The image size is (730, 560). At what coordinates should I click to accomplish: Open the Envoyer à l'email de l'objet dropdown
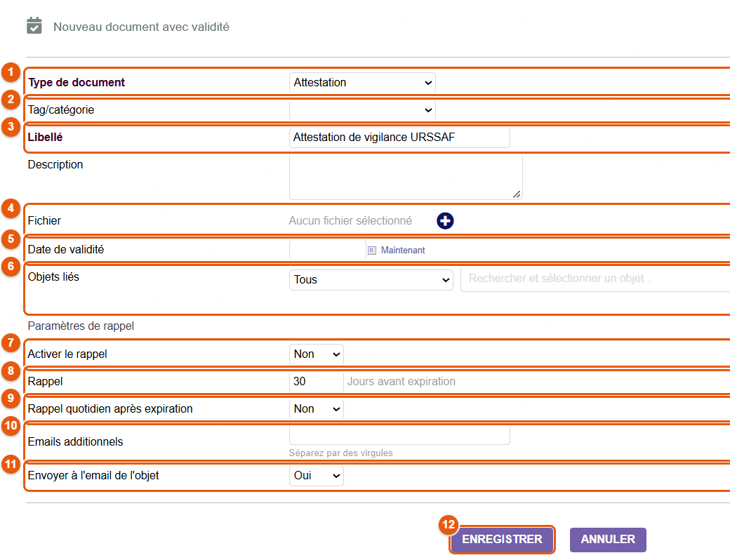(316, 476)
